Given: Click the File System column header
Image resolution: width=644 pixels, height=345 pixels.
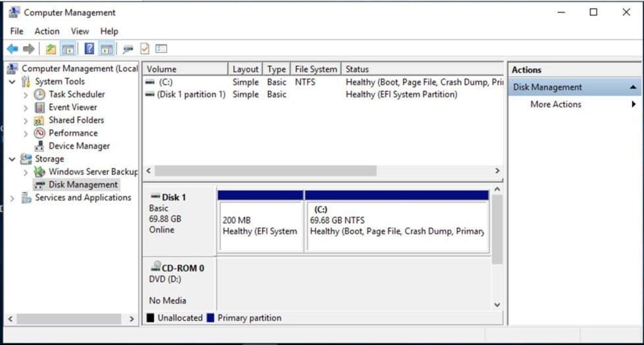Looking at the screenshot, I should point(315,69).
